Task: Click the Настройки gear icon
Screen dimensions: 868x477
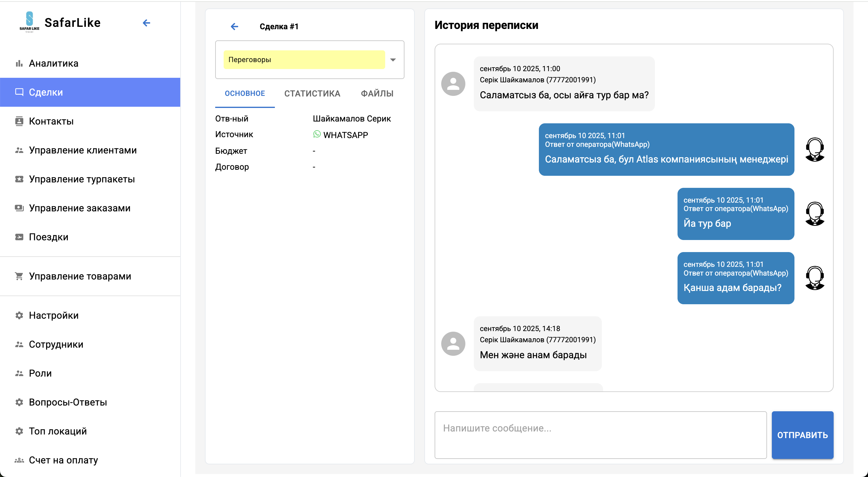Action: click(19, 315)
